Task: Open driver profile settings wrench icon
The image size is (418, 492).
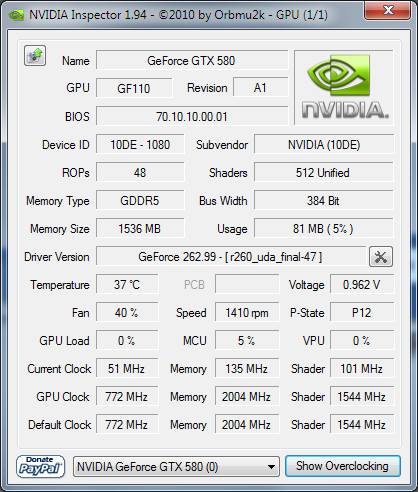Action: coord(381,257)
